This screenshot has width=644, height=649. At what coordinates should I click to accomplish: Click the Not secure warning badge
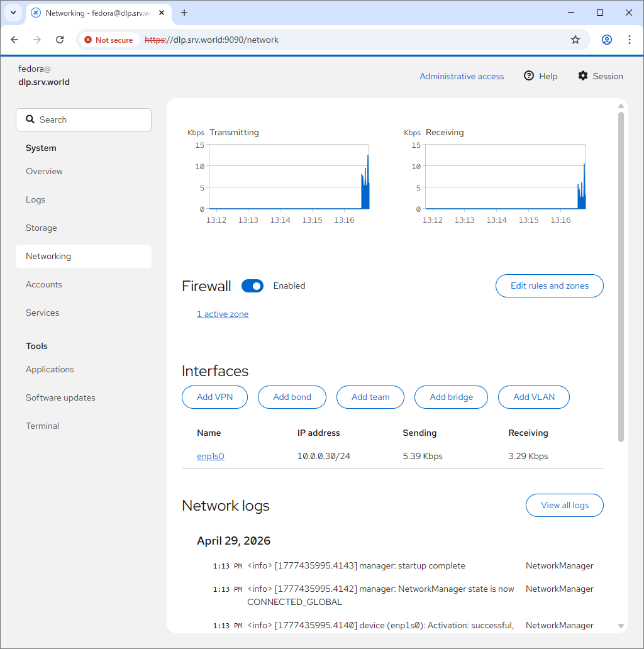coord(109,40)
